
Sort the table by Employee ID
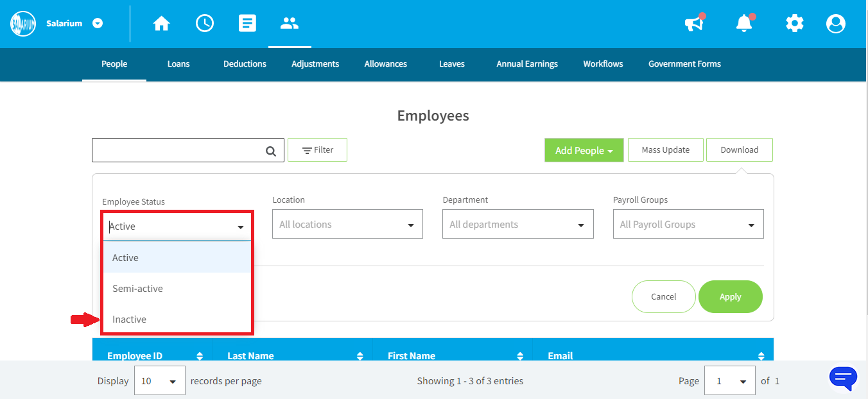[x=200, y=356]
